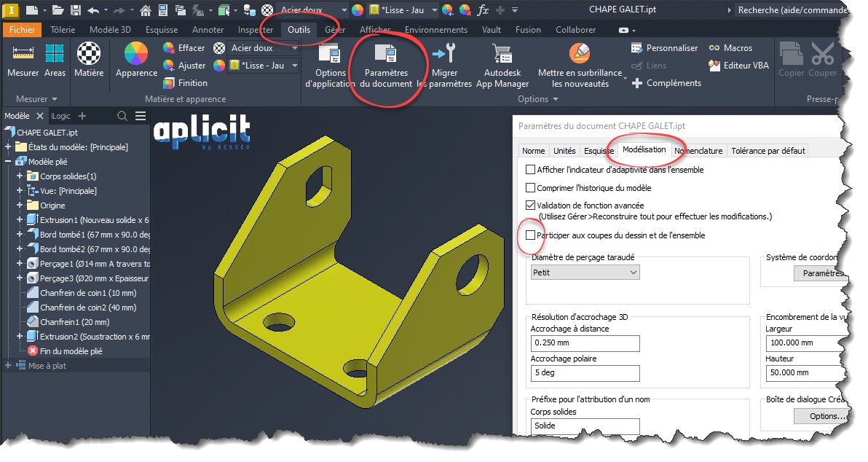This screenshot has width=868, height=462.
Task: Click the Accrochage à distance input field
Action: [585, 343]
